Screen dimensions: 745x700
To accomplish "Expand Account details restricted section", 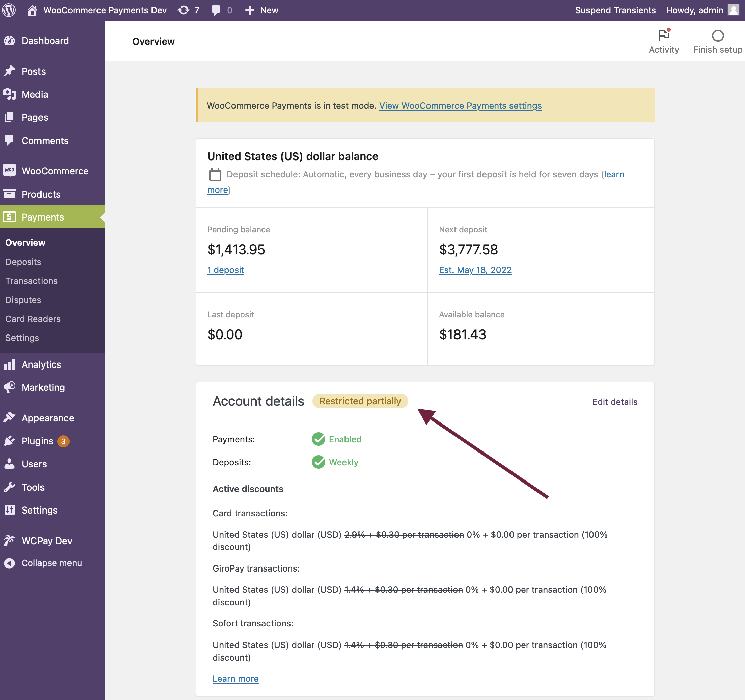I will [x=360, y=400].
